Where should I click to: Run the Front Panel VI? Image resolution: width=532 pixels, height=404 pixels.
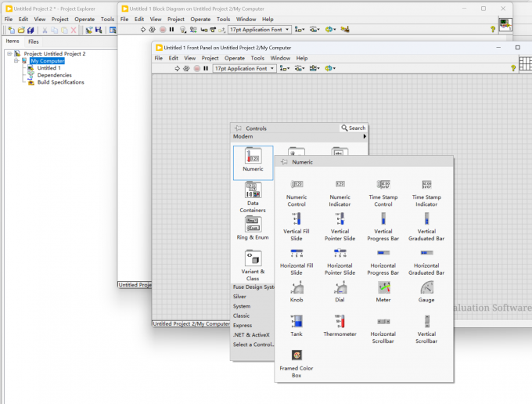tap(177, 69)
